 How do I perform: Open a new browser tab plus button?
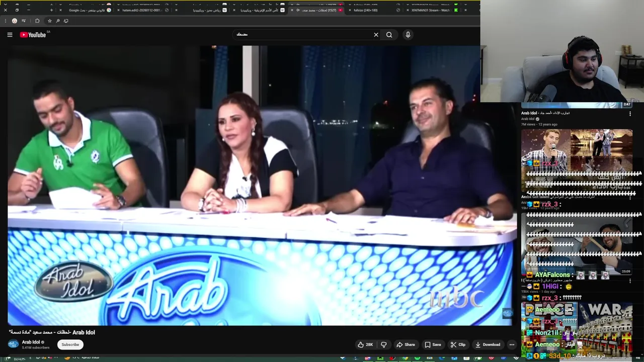(x=51, y=10)
